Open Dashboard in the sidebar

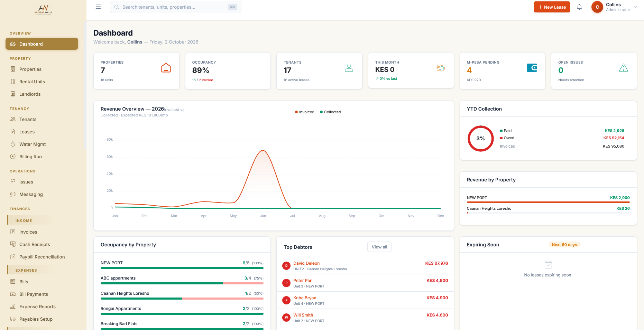(42, 44)
